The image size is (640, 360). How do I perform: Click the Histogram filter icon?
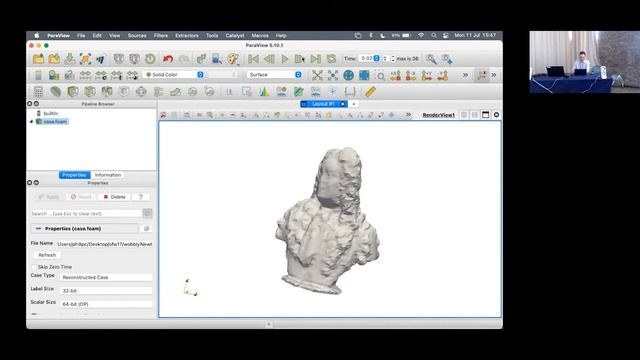[x=264, y=92]
